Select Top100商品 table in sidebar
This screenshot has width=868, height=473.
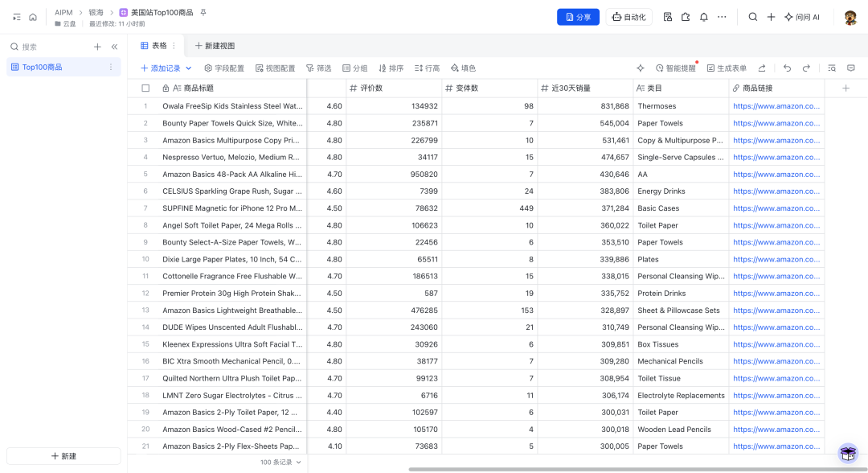[63, 67]
